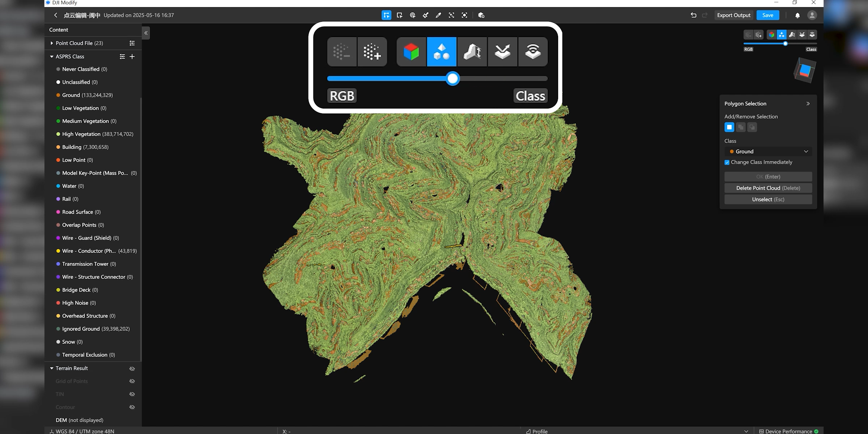The width and height of the screenshot is (868, 434).
Task: Select the High Vegetation class item
Action: (81, 134)
